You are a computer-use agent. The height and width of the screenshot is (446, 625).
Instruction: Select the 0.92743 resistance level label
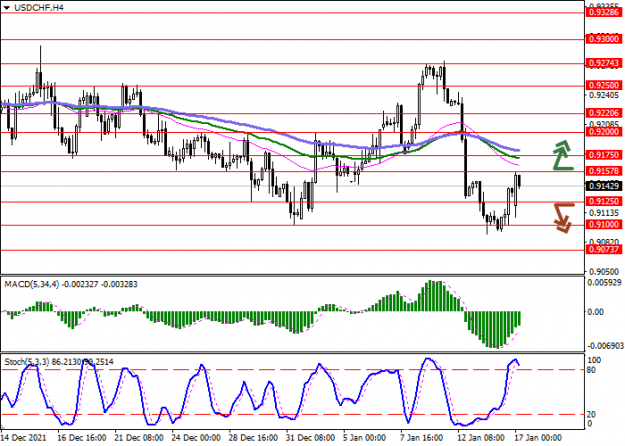604,63
